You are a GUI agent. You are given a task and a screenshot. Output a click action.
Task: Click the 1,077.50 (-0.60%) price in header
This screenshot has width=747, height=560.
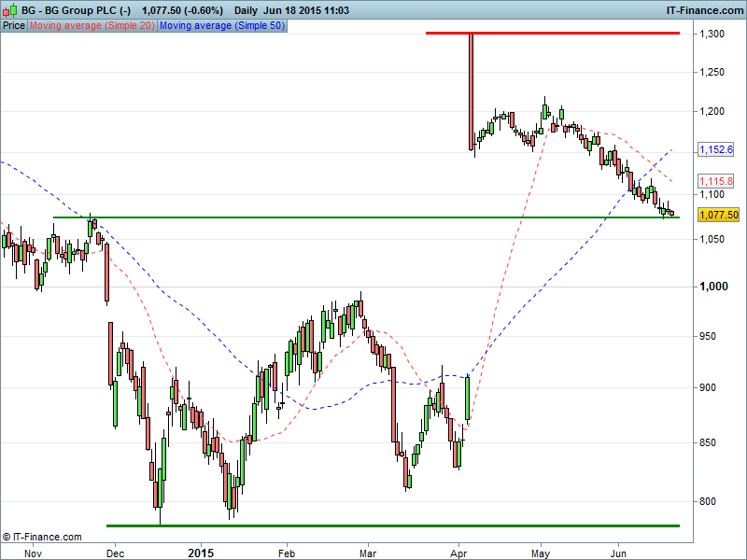tap(182, 10)
